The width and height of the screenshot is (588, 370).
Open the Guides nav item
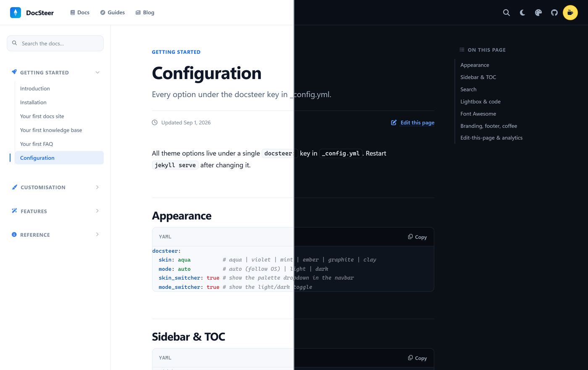point(112,13)
